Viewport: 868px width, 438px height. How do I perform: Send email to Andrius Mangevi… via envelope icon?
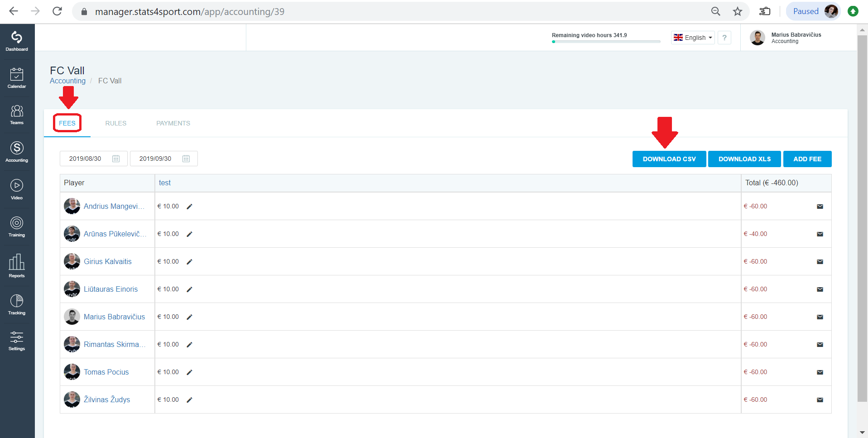820,207
